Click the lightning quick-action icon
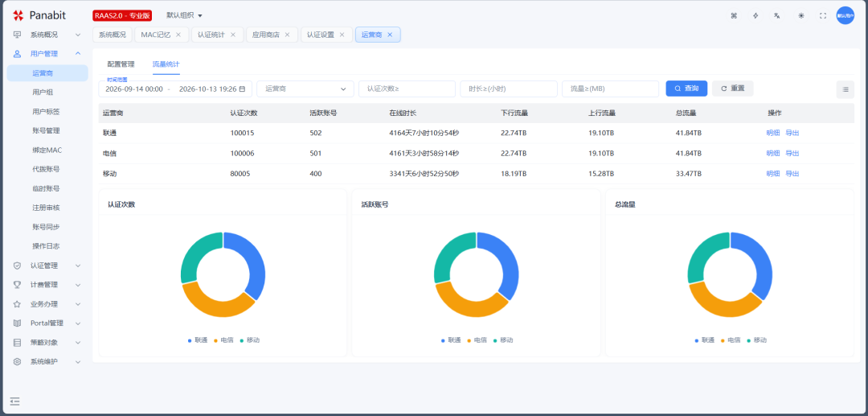The image size is (868, 416). click(x=755, y=15)
